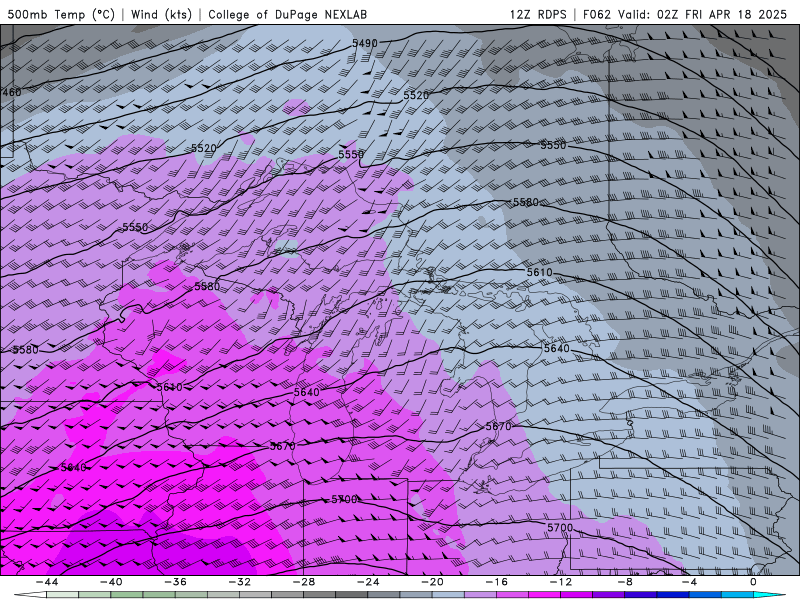Click the -28 colorbar tick label
Viewport: 800px width, 600px height.
point(304,582)
